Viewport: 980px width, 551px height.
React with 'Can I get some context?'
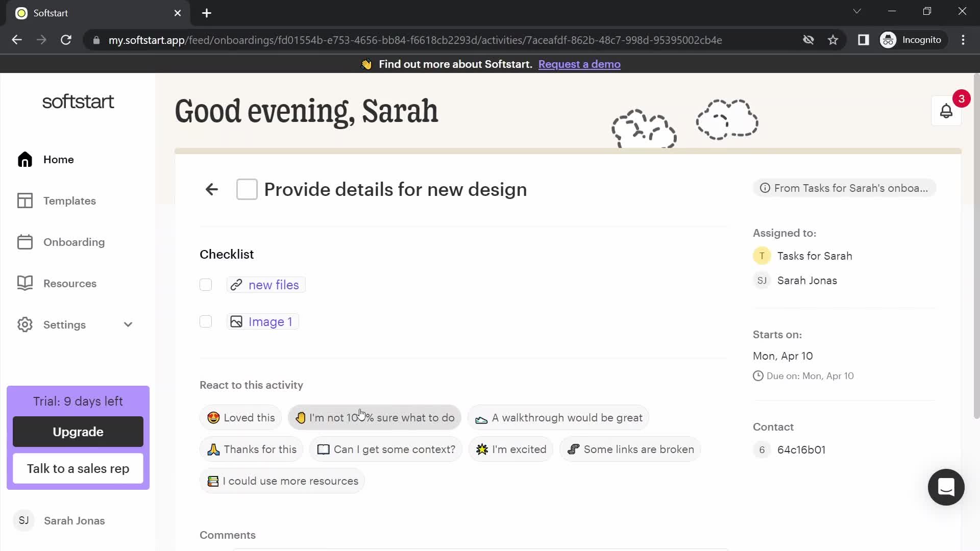coord(386,449)
